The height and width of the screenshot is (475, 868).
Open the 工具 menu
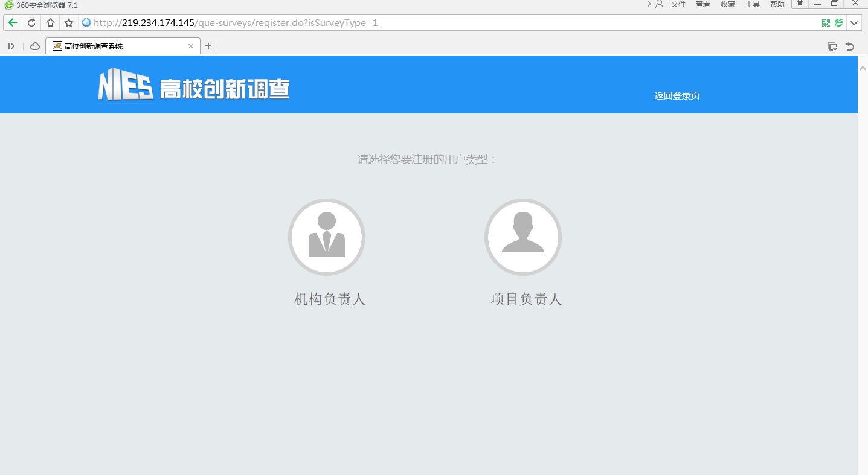coord(752,4)
